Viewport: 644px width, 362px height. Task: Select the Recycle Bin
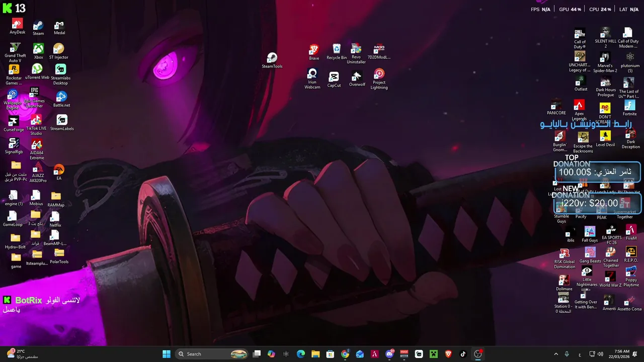337,52
